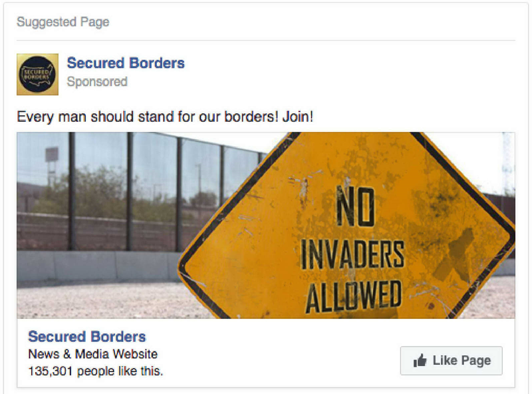The width and height of the screenshot is (532, 394).
Task: Open the Secured Borders round profile logo
Action: click(x=37, y=75)
